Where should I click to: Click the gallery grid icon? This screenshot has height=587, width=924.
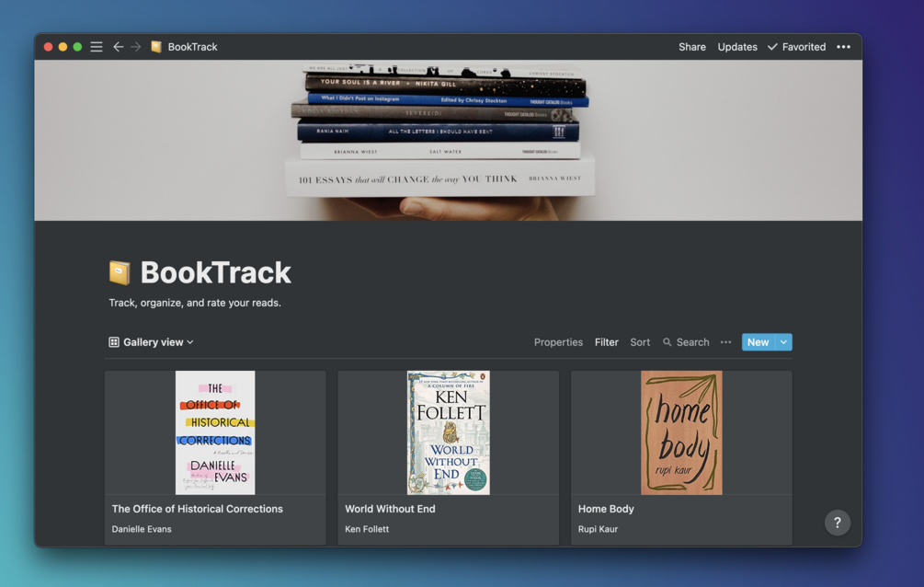point(114,342)
